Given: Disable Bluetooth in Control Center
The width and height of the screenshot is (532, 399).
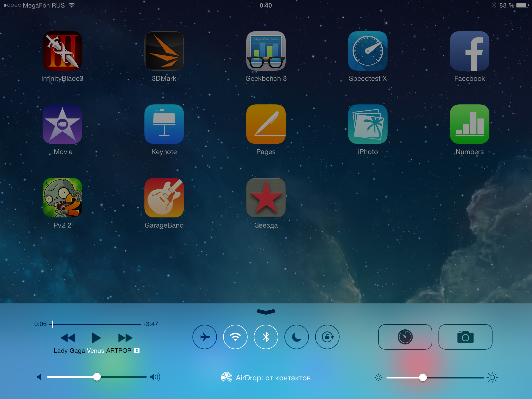Looking at the screenshot, I should 266,337.
